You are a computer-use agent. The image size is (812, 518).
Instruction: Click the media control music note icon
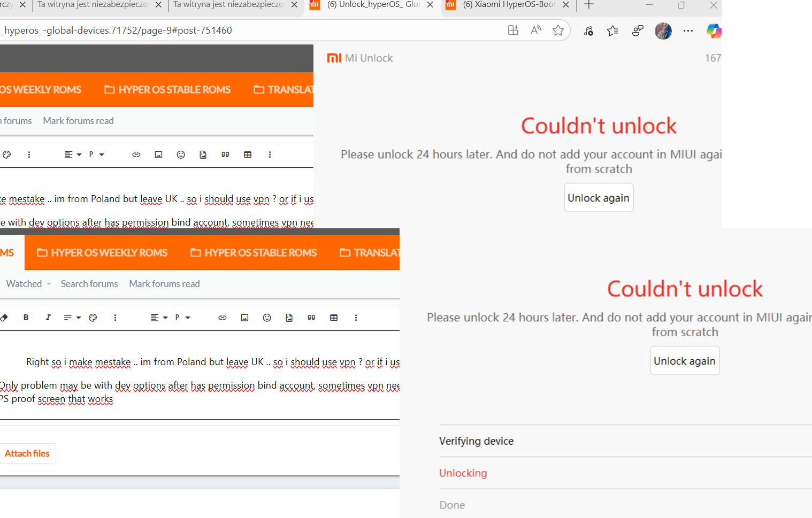tap(588, 31)
